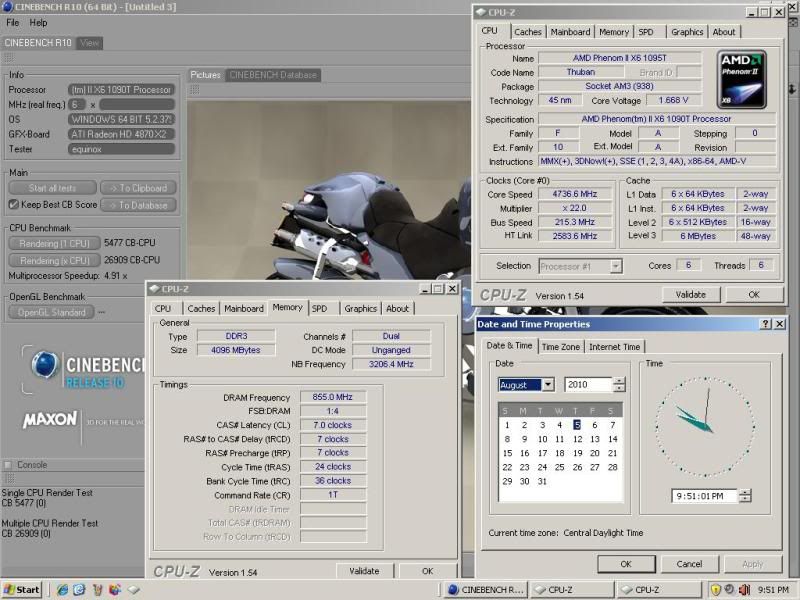Open the speaker volume tray icon
The height and width of the screenshot is (600, 800).
click(744, 590)
